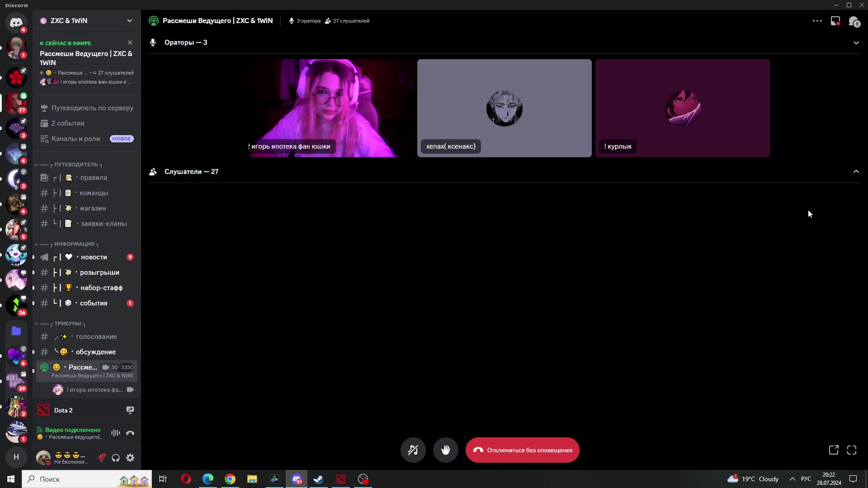Open the правила channel
Image resolution: width=868 pixels, height=488 pixels.
pos(87,178)
